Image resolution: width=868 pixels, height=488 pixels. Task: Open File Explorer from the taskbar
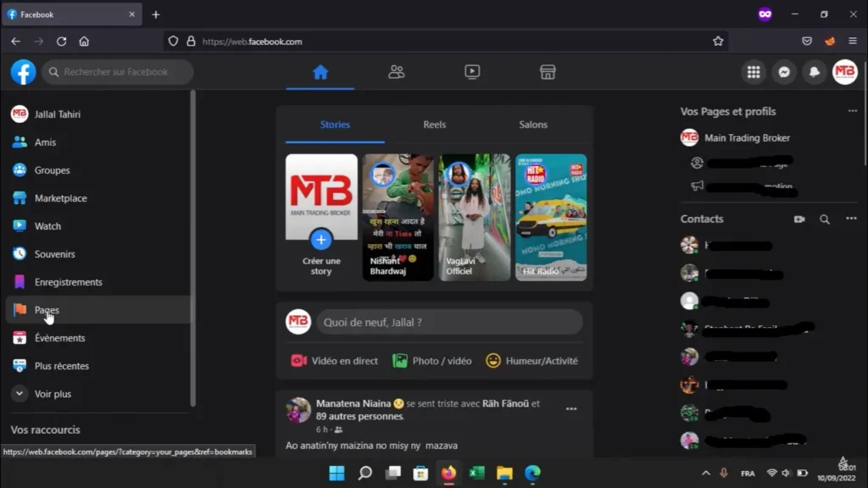click(504, 473)
